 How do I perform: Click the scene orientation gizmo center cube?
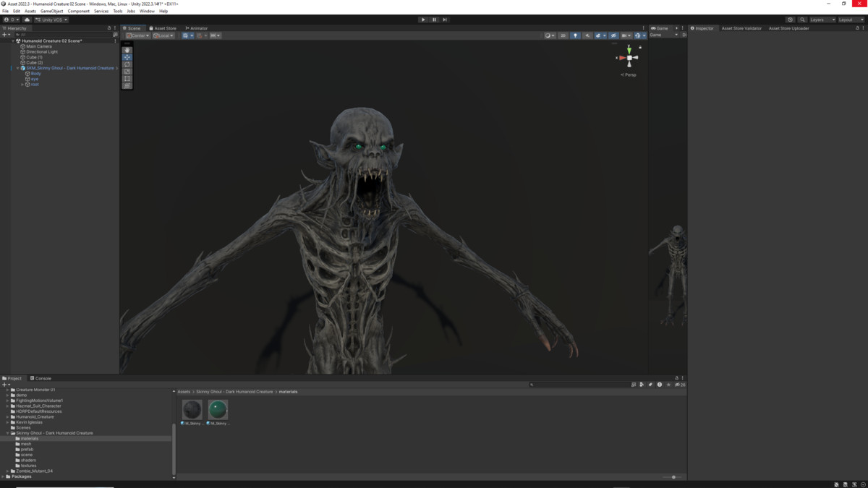(x=629, y=58)
